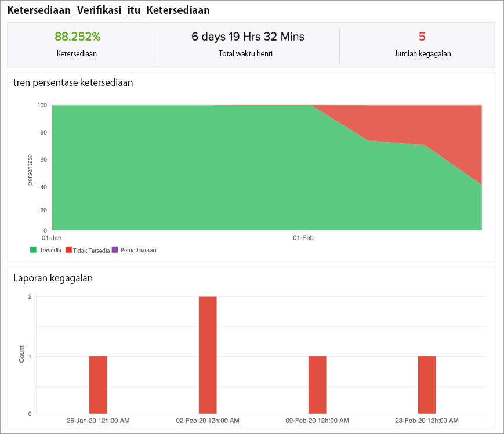Click the red Tidak Tersedia legend swatch

68,250
